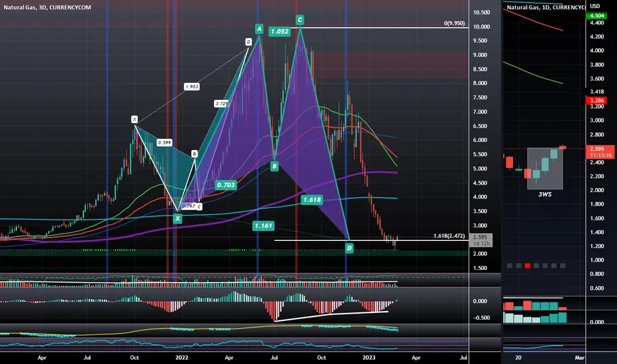Click the red square in the indicator squares row
617x364 pixels.
(527, 266)
